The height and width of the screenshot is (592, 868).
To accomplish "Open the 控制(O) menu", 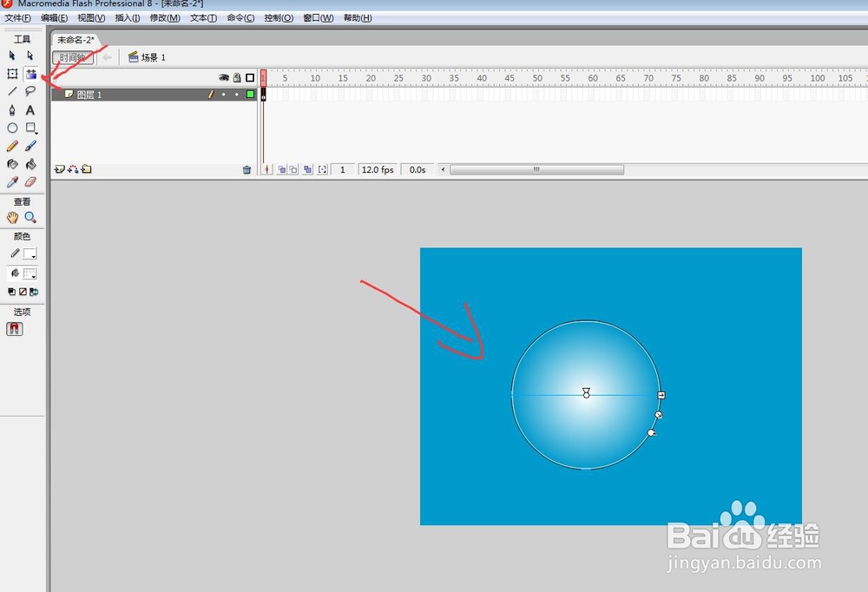I will pyautogui.click(x=279, y=17).
